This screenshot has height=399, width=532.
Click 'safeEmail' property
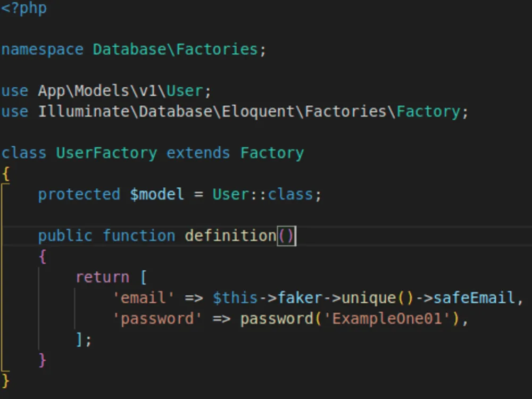pyautogui.click(x=475, y=298)
